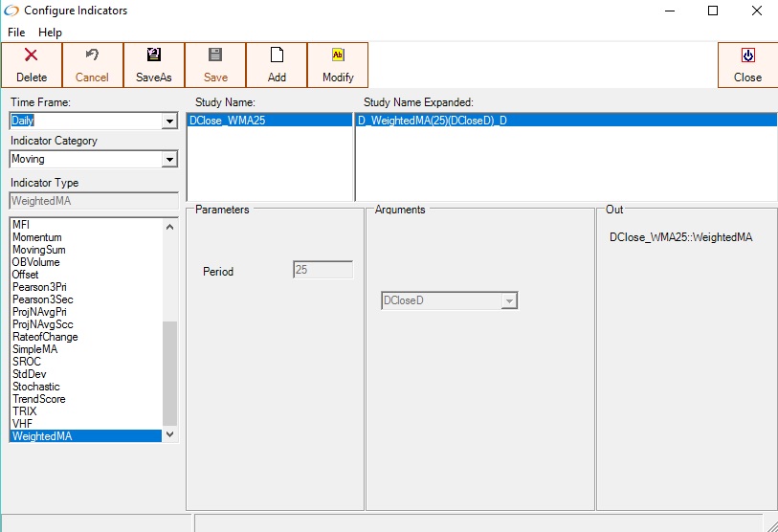778x532 pixels.
Task: Click the Period input field
Action: [322, 271]
